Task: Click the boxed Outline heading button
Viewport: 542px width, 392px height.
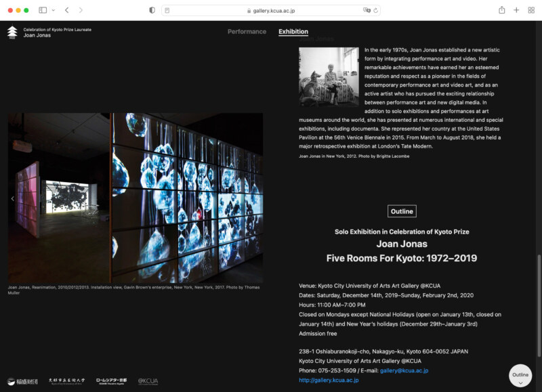Action: [402, 211]
